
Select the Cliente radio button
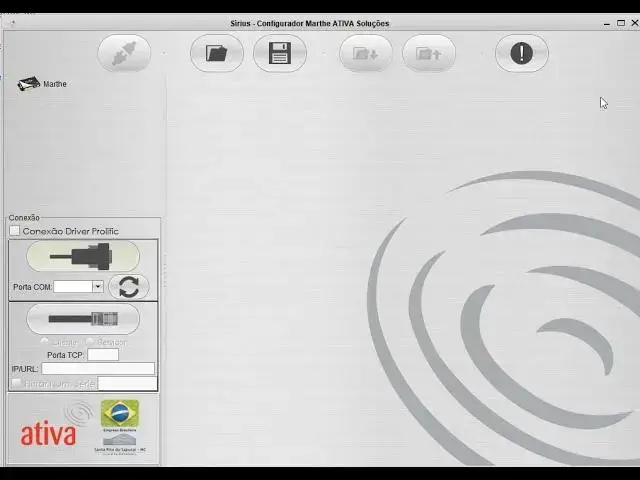tap(44, 342)
